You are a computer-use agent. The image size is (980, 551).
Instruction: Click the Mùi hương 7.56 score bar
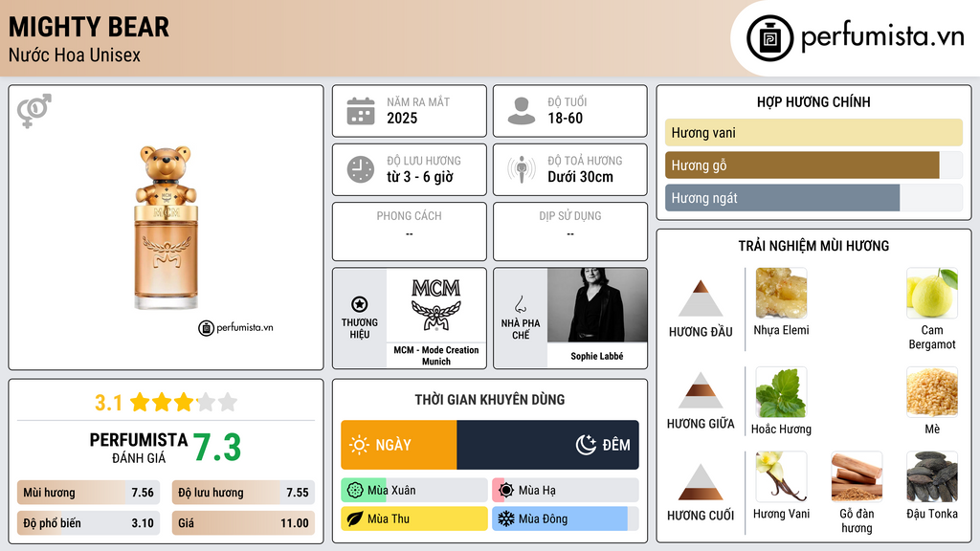pos(89,493)
